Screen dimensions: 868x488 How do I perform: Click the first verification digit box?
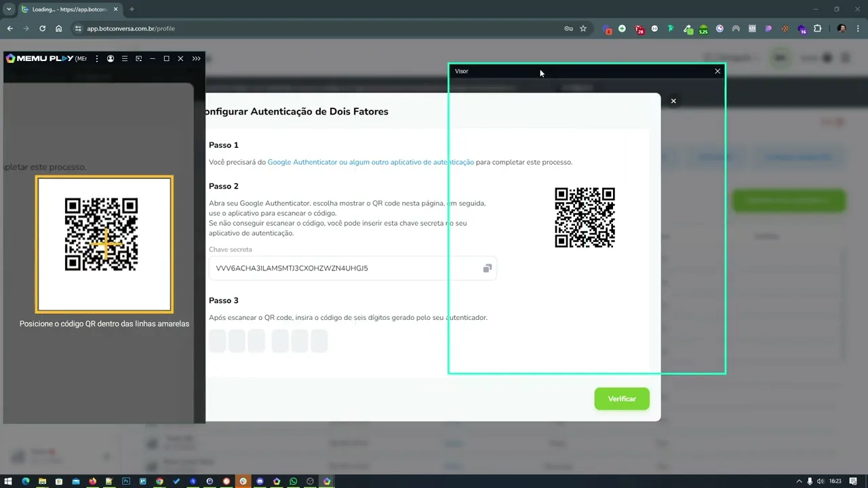tap(217, 341)
